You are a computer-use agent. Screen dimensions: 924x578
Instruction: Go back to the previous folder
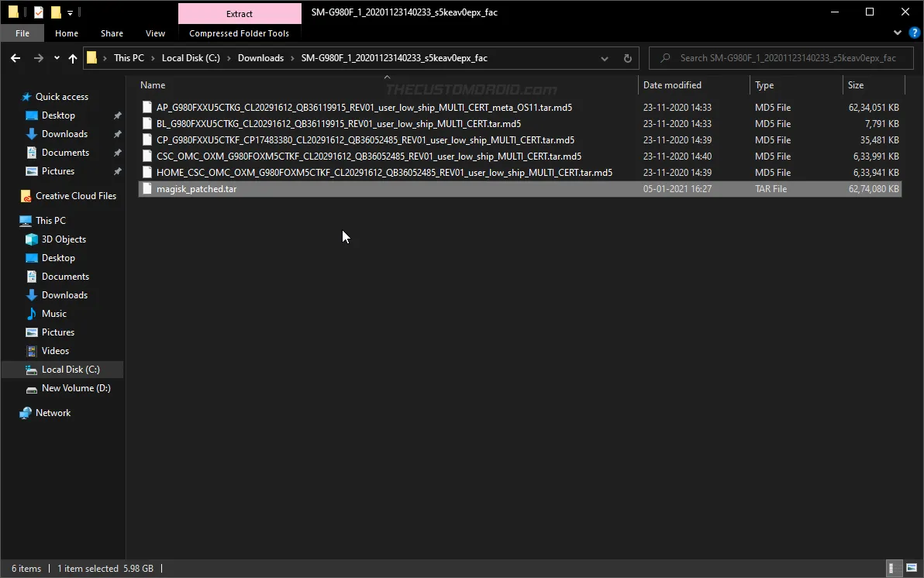point(16,58)
